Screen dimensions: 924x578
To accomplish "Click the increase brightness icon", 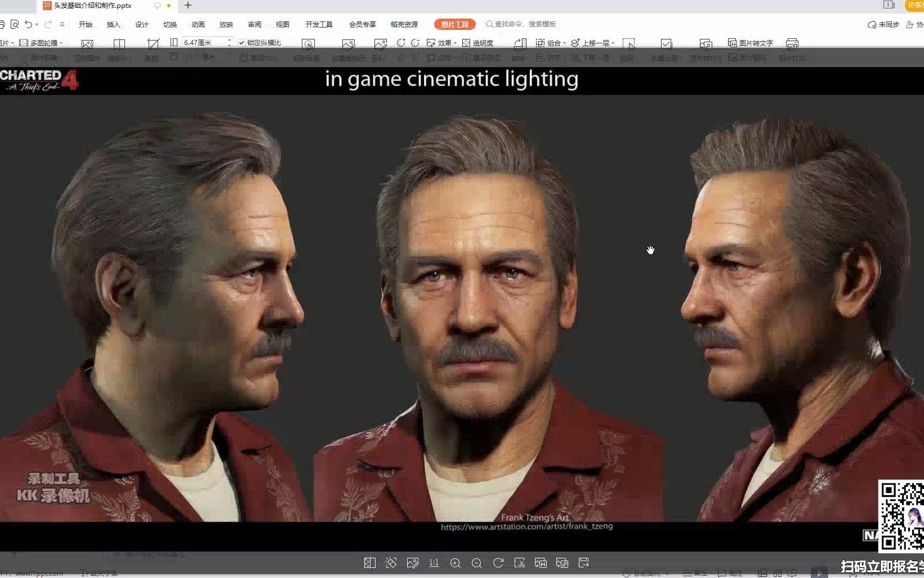I will coord(401,43).
